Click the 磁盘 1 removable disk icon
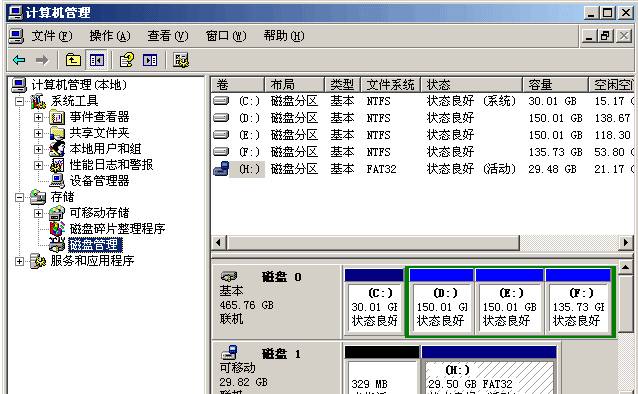Image resolution: width=638 pixels, height=394 pixels. pyautogui.click(x=229, y=352)
